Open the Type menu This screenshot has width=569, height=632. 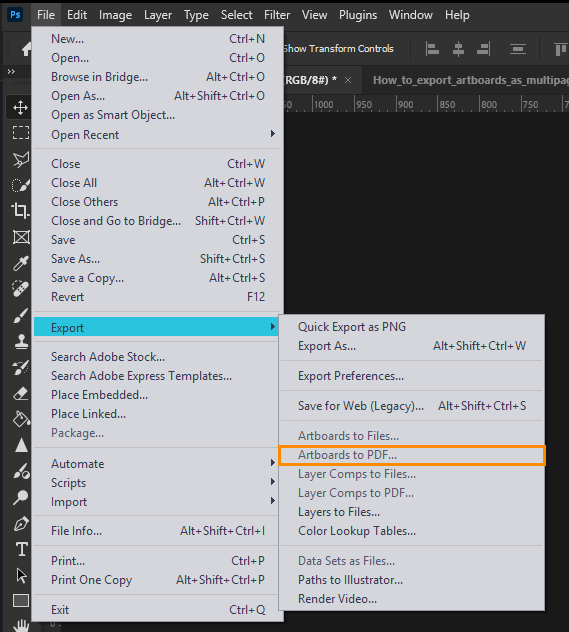[196, 15]
